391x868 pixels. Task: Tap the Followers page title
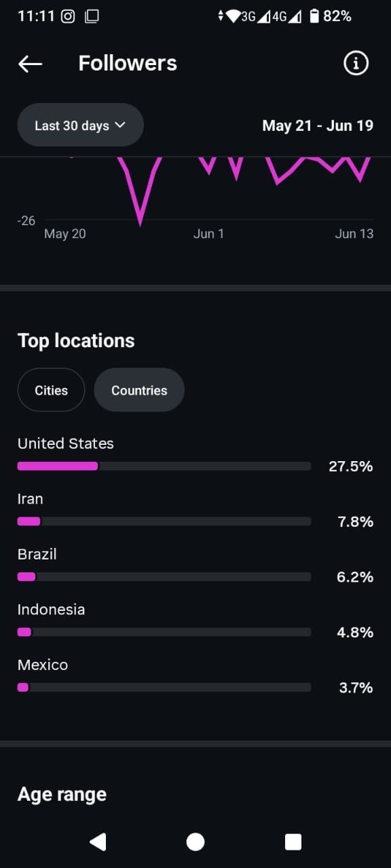tap(128, 64)
